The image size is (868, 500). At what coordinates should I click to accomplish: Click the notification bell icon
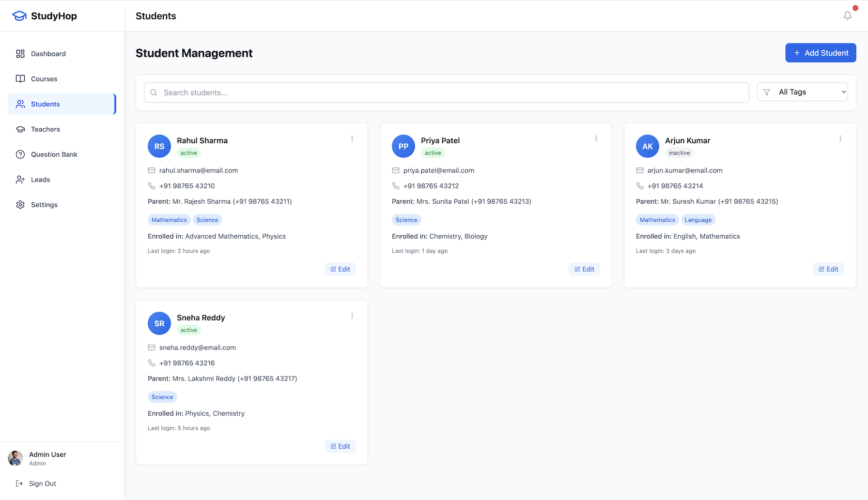click(847, 16)
